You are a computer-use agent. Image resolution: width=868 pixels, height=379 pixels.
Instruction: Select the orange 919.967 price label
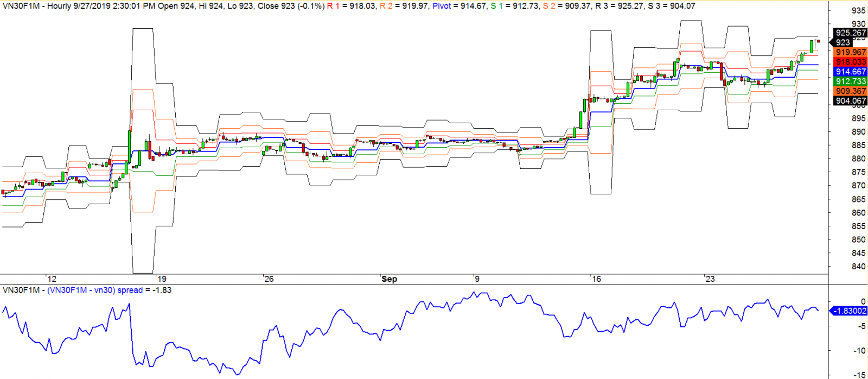tap(851, 53)
